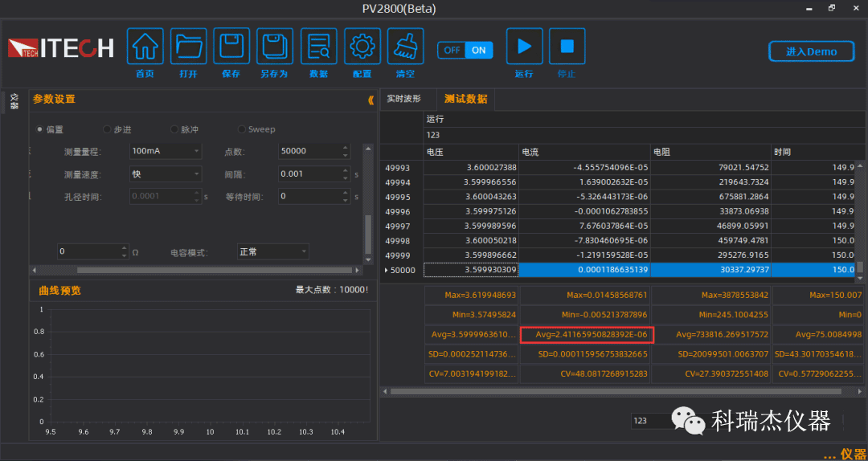
Task: Click resistance cell 30337.29737
Action: [x=710, y=270]
